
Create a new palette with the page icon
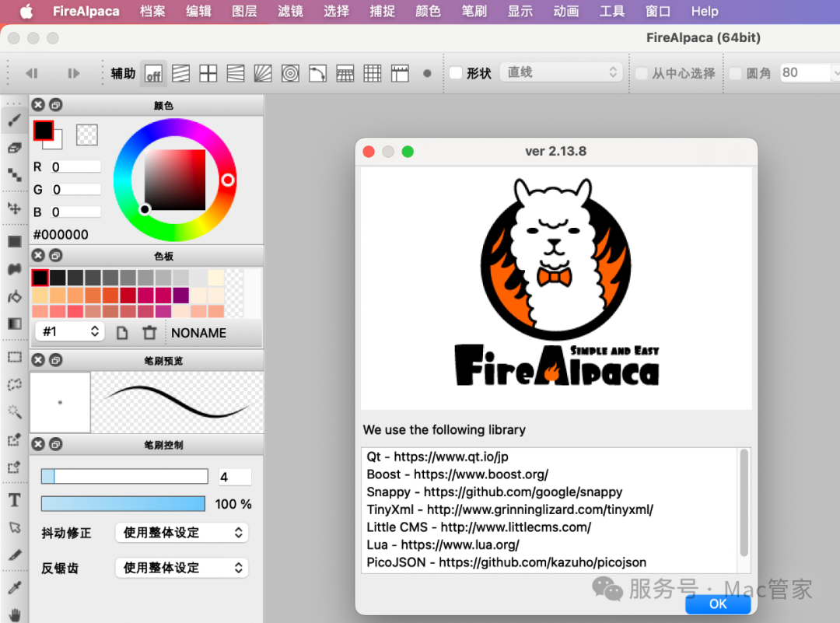[x=122, y=333]
